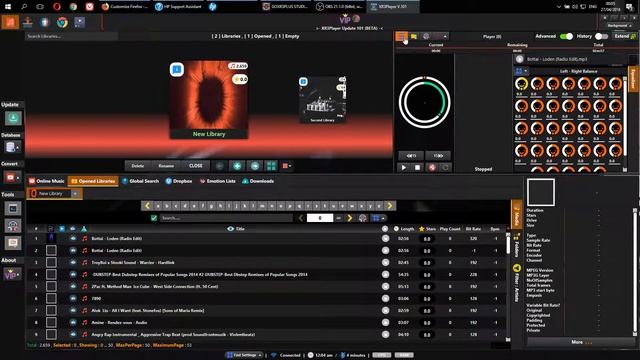Click the next arrow of the alphabet bar
640x360 pixels.
389,206
